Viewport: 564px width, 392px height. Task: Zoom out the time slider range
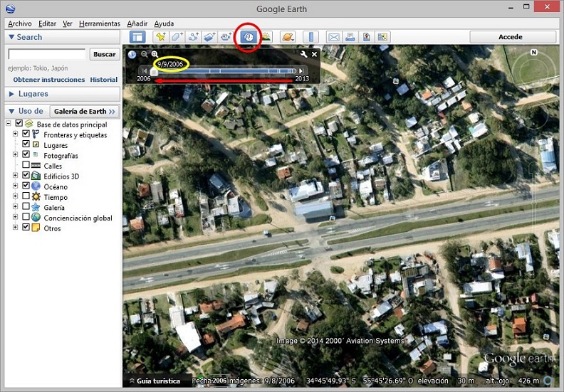point(145,54)
